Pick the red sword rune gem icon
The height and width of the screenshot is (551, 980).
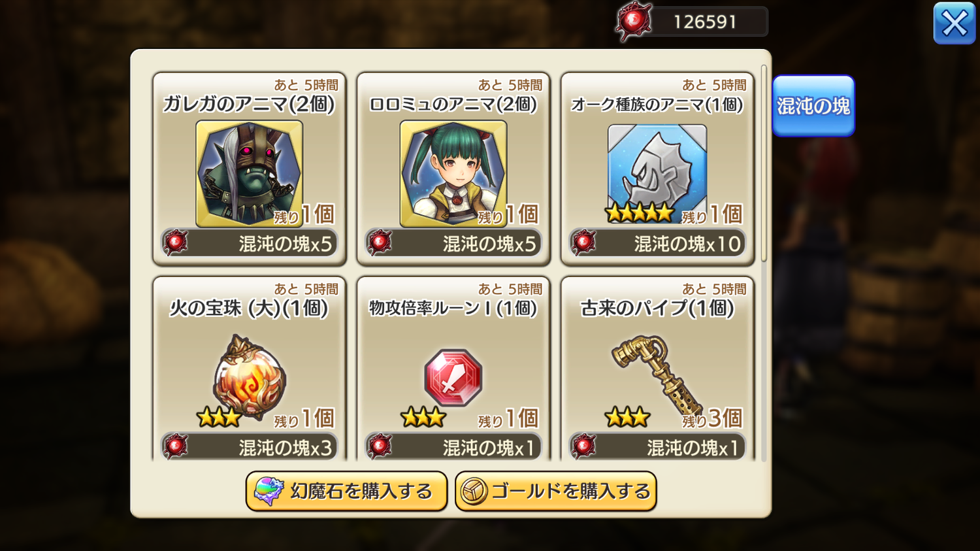point(453,377)
